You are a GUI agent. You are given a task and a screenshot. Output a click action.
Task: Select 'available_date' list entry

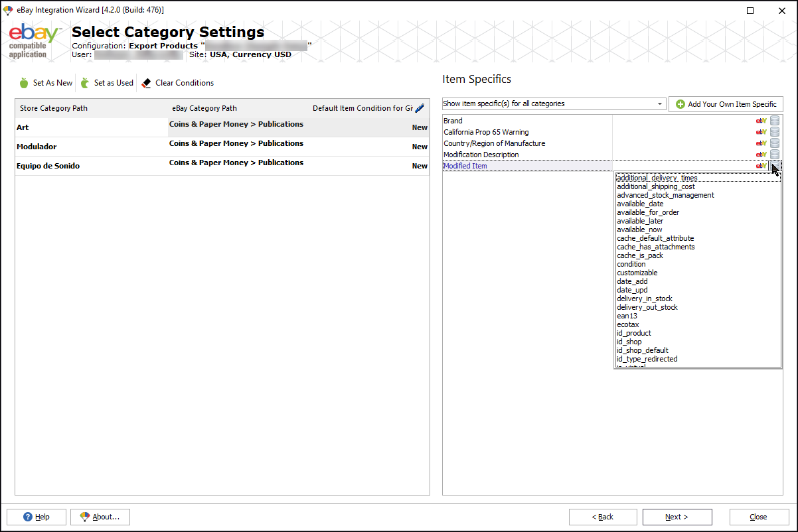pyautogui.click(x=640, y=204)
